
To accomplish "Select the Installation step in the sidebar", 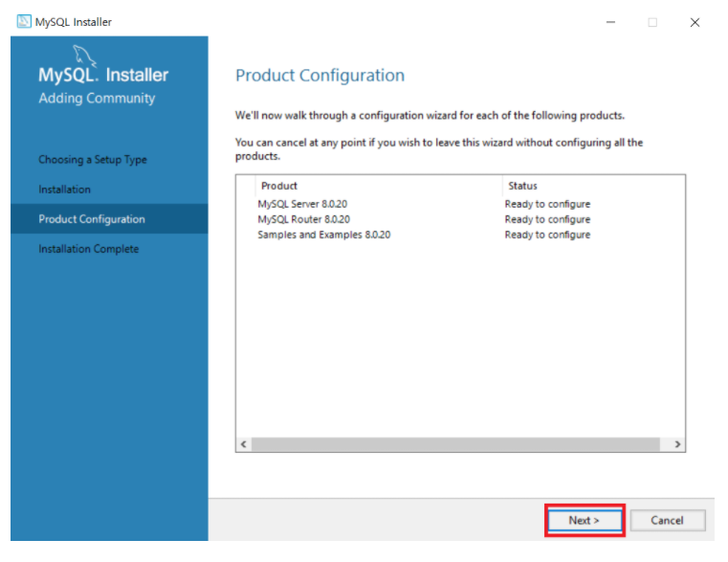I will (x=64, y=190).
